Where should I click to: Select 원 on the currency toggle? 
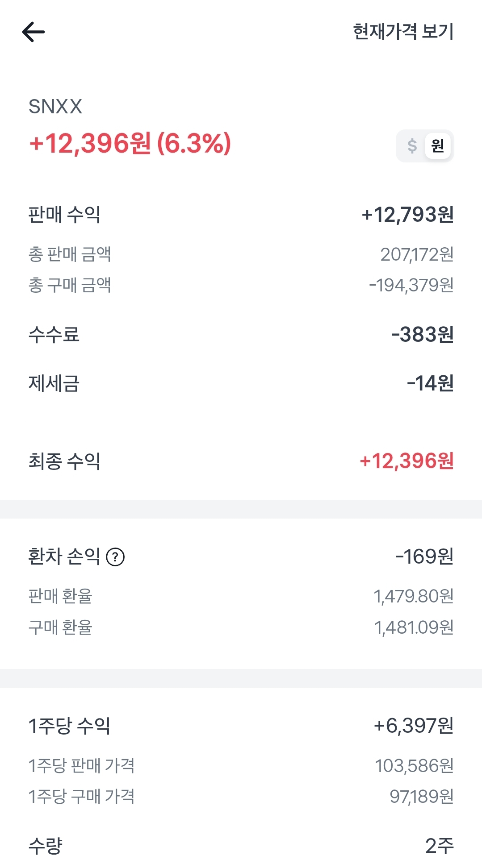[x=437, y=146]
